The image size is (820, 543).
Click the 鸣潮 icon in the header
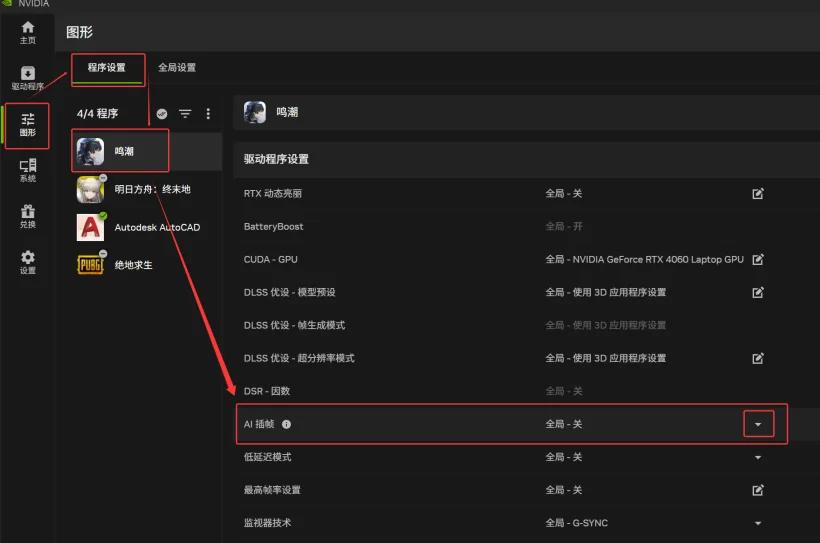tap(255, 112)
